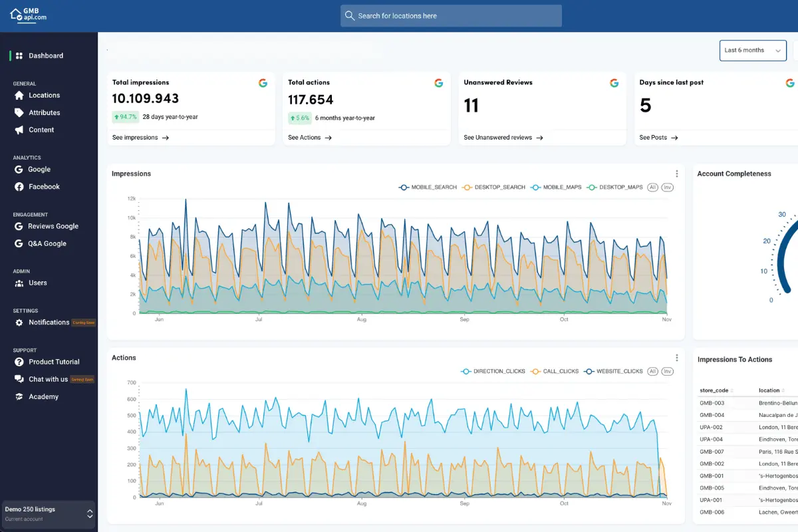Screen dimensions: 798x532
Task: Click the Reviews Google G icon
Action: (x=19, y=226)
